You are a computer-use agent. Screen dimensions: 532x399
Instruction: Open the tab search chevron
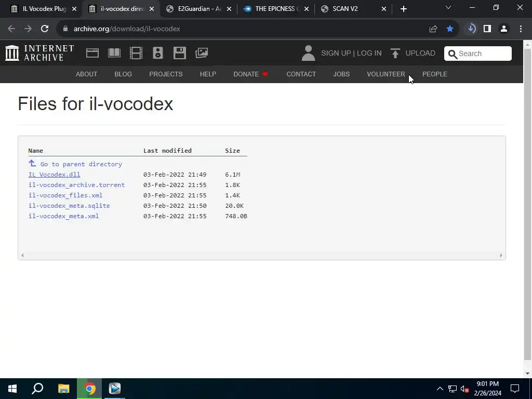coord(448,7)
